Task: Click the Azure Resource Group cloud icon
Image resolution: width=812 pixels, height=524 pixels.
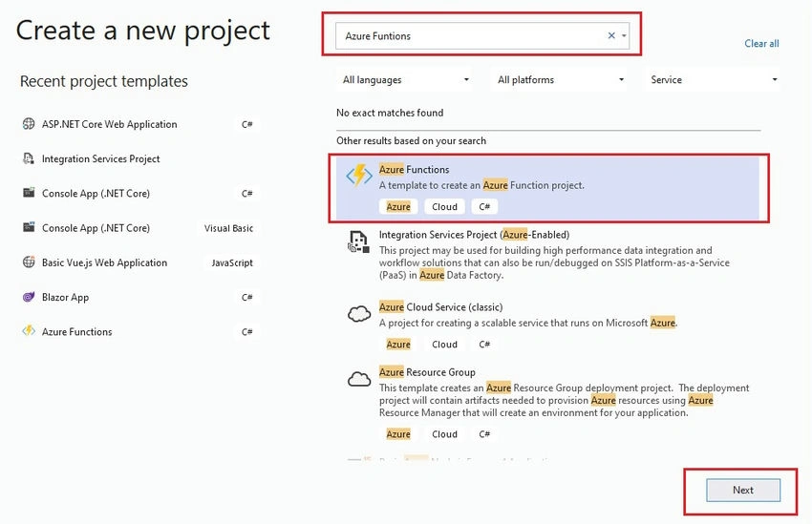Action: click(359, 380)
